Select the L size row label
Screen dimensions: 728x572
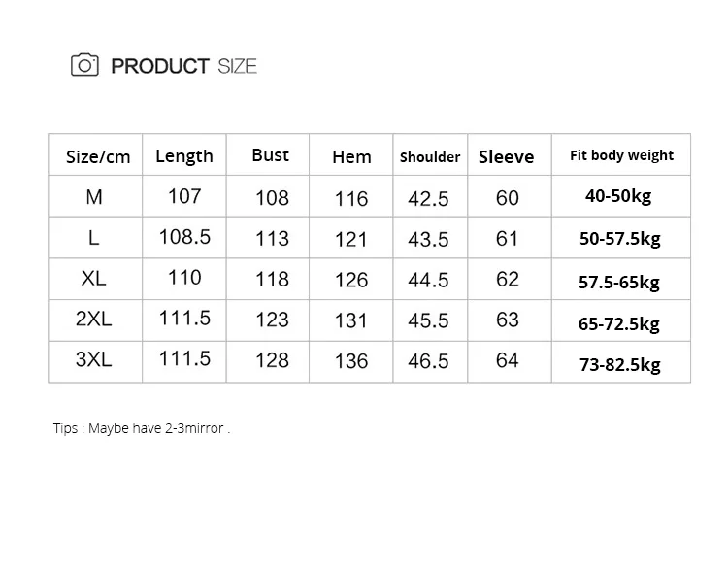94,238
